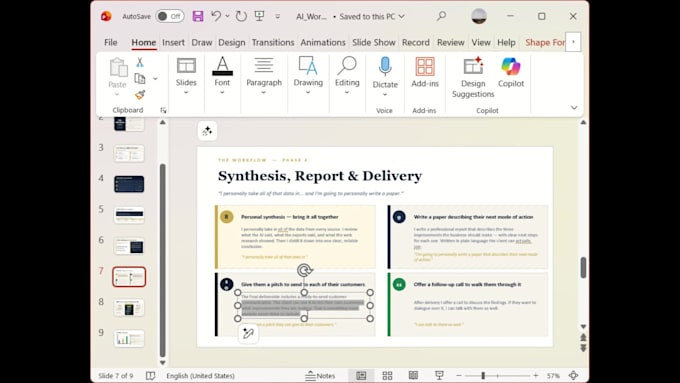Select slide 9 thumbnail
Viewport: 680px width, 383px height.
[129, 338]
